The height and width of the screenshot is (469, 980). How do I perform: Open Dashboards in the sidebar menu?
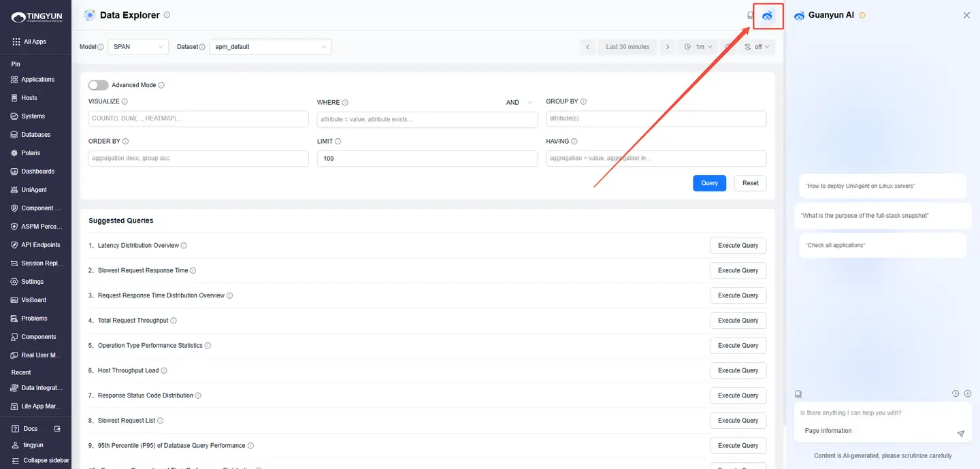coord(37,172)
